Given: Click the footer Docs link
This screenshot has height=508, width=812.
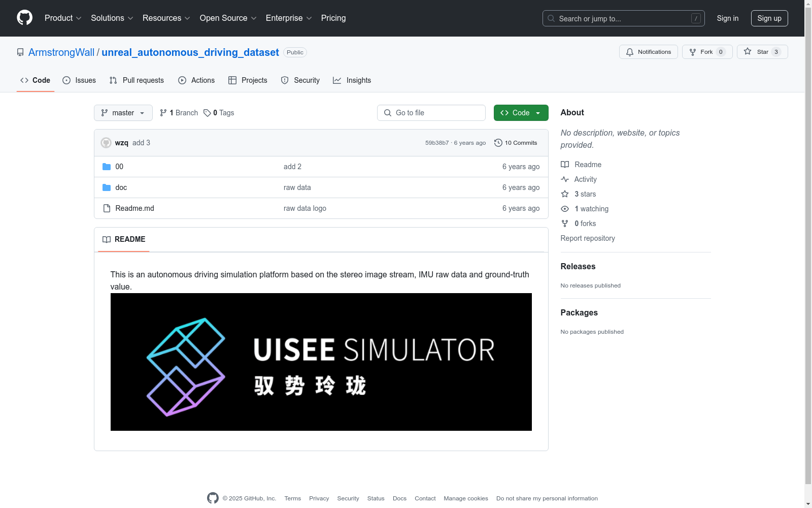Looking at the screenshot, I should pyautogui.click(x=399, y=498).
